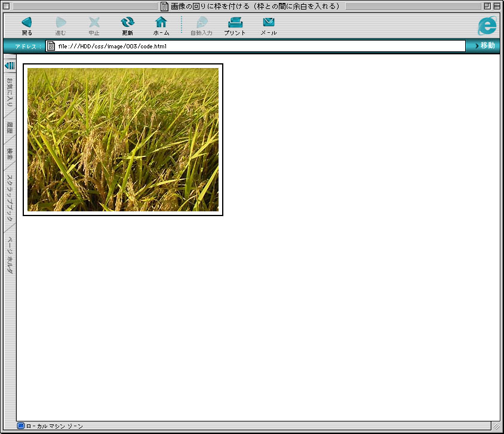
Task: Click the 自動入力 autofill icon
Action: (x=201, y=26)
